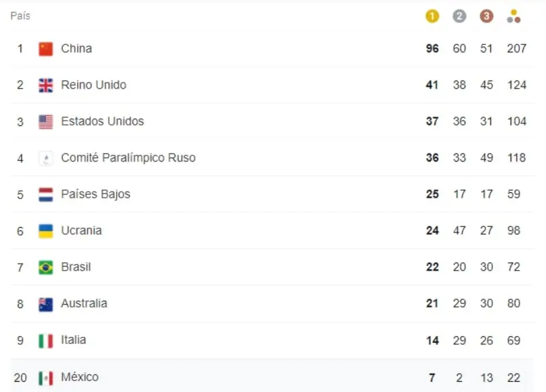Open the Países Bajos country link
This screenshot has width=546, height=392.
pos(96,194)
